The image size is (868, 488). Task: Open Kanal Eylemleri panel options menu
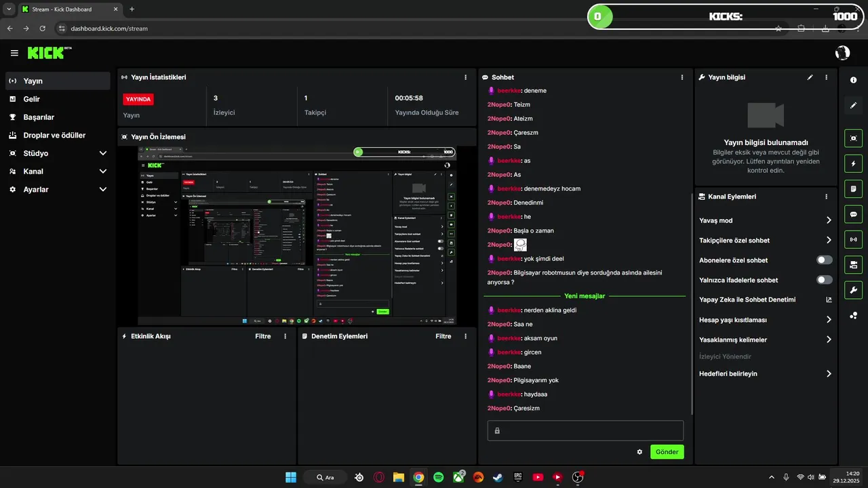point(826,197)
